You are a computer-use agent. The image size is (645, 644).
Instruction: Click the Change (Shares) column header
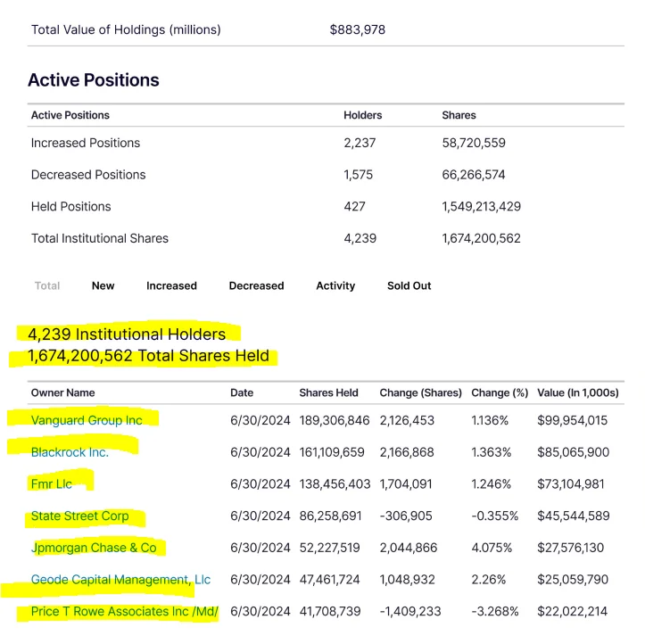421,392
